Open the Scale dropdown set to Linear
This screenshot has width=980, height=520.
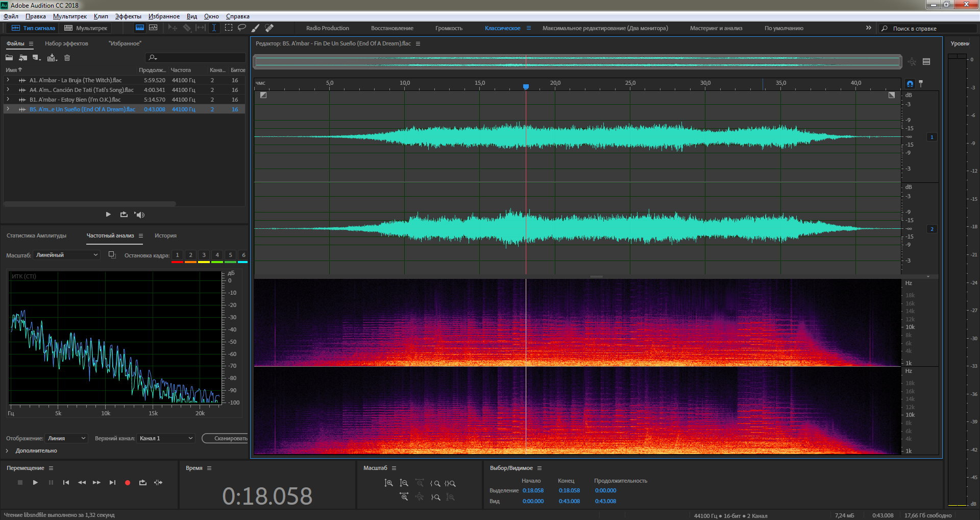pyautogui.click(x=66, y=255)
